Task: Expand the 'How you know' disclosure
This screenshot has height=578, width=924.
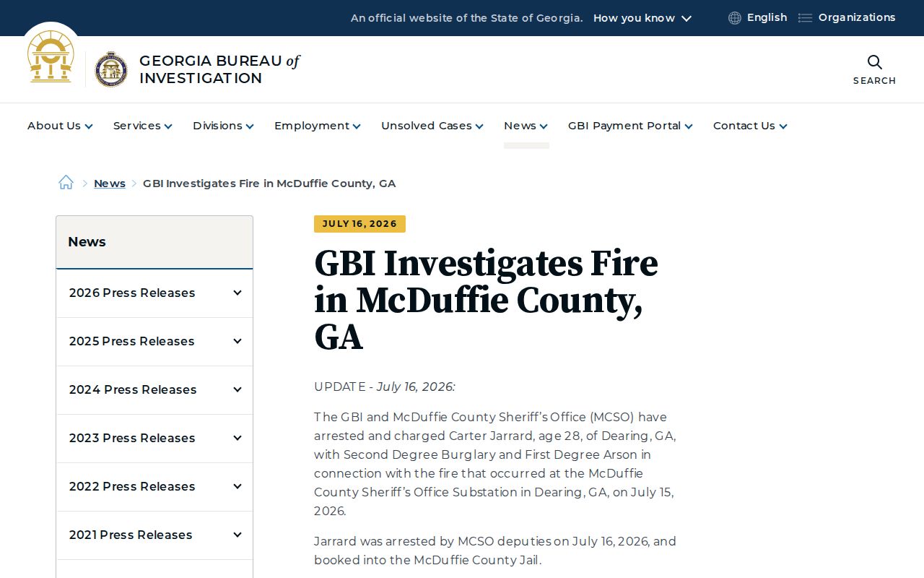Action: (642, 18)
